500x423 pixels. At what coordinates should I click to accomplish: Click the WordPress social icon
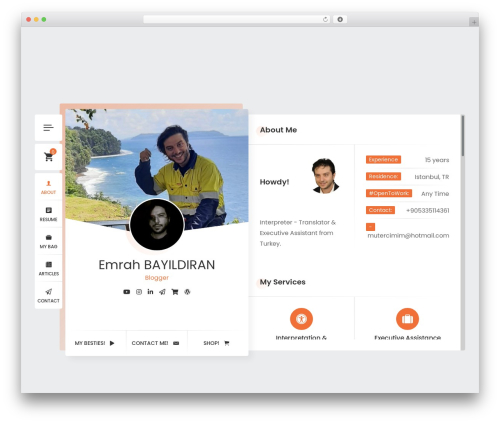[187, 292]
